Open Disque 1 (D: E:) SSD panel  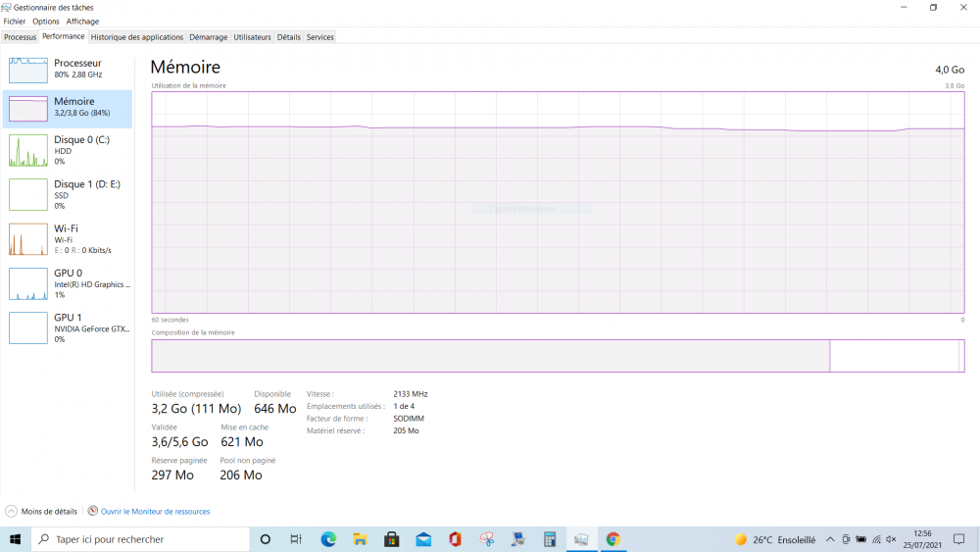point(68,195)
